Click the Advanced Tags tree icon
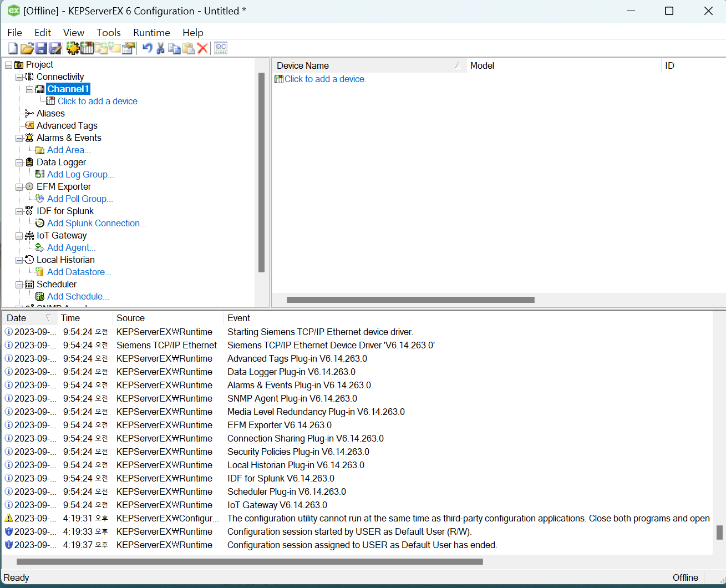Viewport: 726px width, 588px height. 29,125
